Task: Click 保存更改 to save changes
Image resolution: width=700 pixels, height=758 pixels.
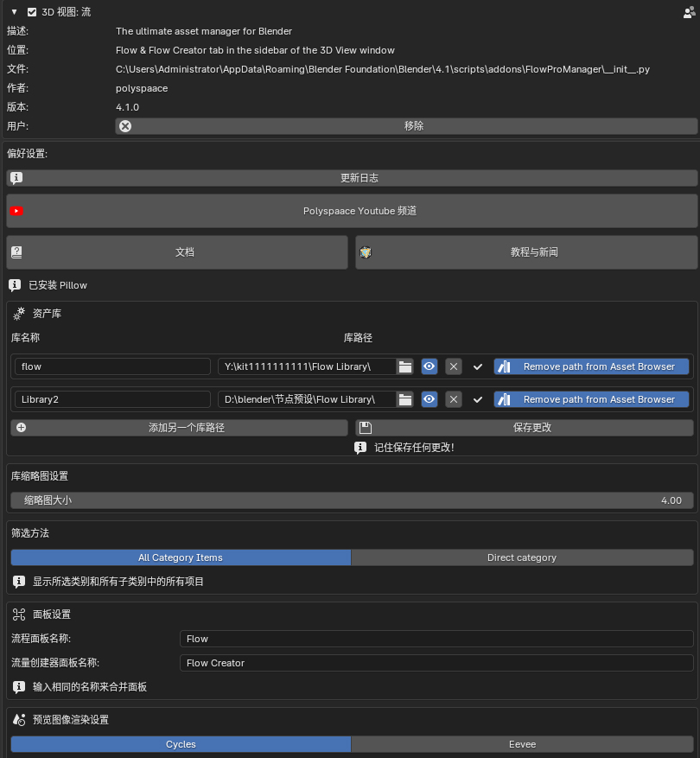Action: (x=525, y=428)
